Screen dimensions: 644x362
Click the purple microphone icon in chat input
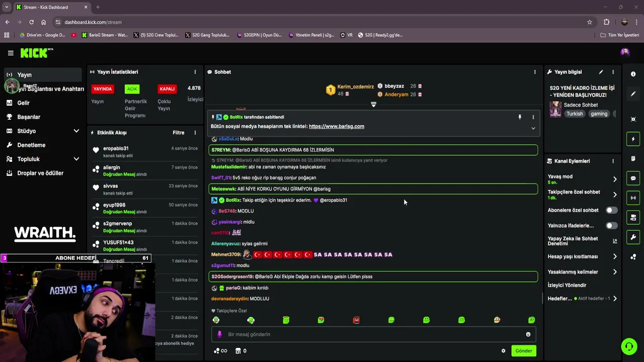pyautogui.click(x=219, y=334)
